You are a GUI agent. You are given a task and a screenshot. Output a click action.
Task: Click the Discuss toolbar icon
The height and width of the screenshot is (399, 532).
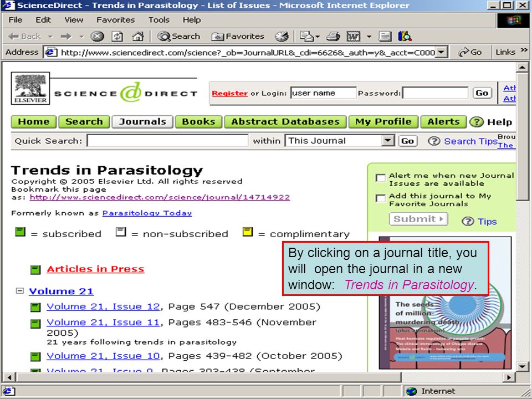(x=385, y=37)
